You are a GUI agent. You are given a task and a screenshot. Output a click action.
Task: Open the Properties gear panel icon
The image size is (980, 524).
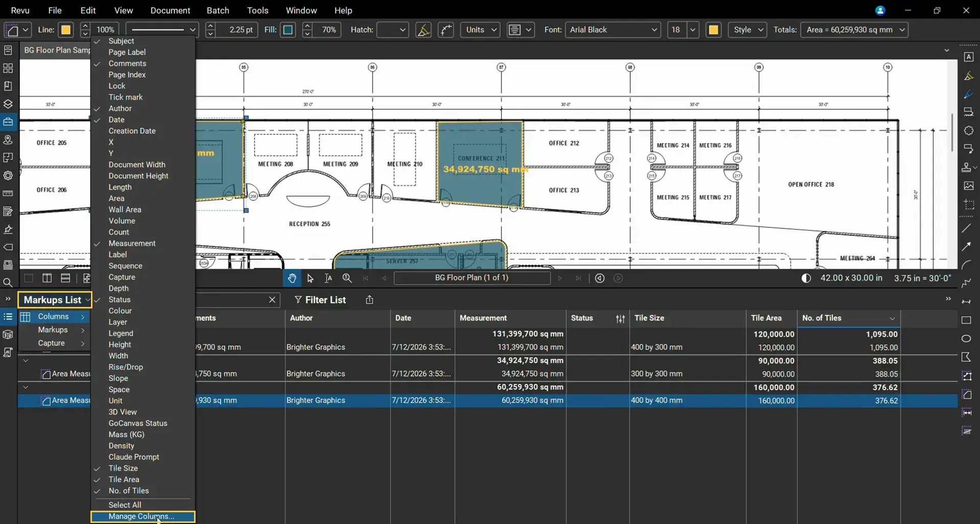8,175
